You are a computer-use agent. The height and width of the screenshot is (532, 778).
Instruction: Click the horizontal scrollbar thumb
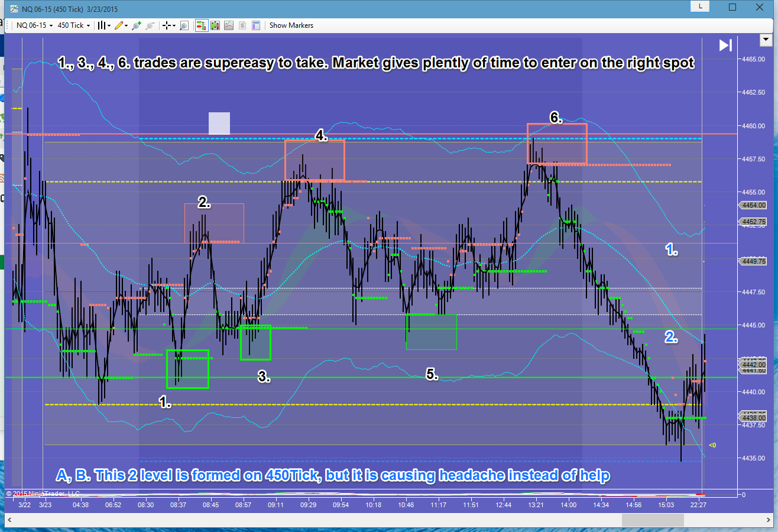[x=653, y=520]
